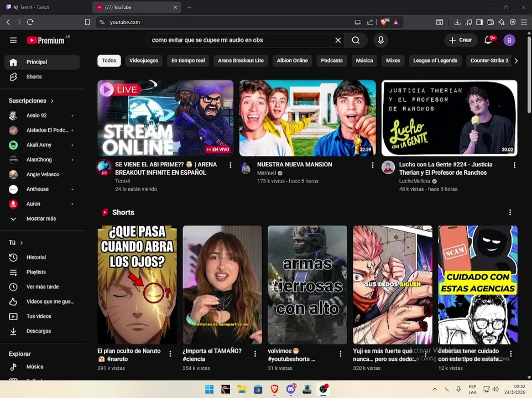
Task: Open the taskbar volume icon
Action: click(x=496, y=389)
